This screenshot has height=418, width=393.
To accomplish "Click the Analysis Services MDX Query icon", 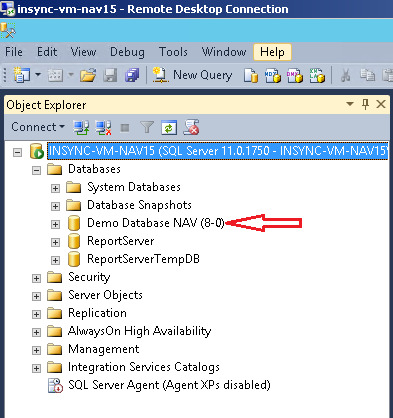I will click(273, 75).
